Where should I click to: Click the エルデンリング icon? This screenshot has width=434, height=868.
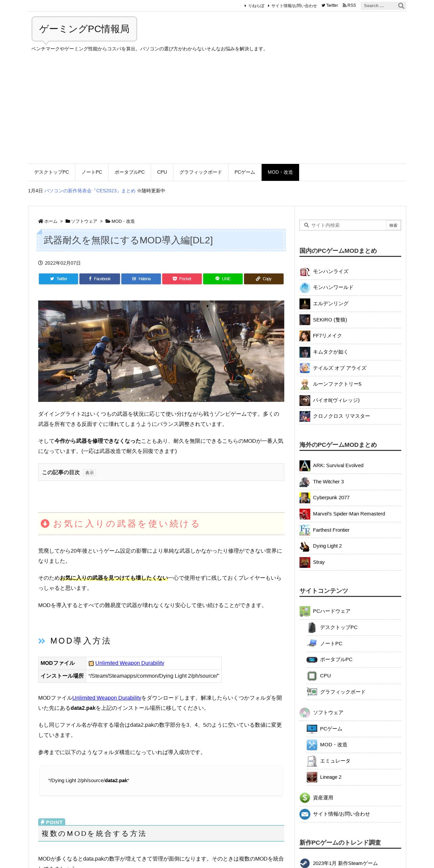(x=305, y=304)
